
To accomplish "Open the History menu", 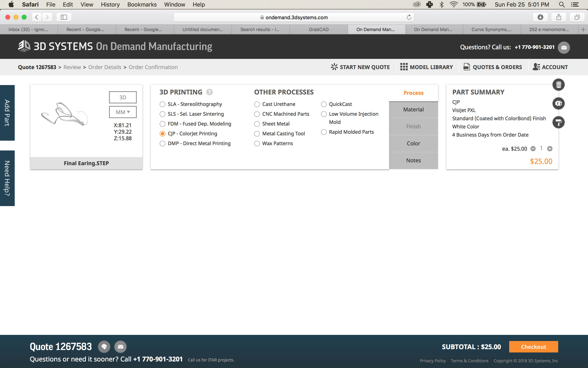I will [x=110, y=4].
